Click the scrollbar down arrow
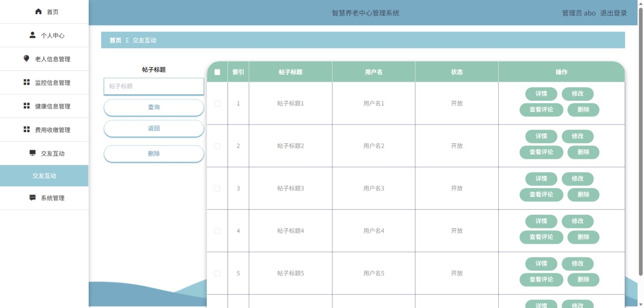 point(641,305)
